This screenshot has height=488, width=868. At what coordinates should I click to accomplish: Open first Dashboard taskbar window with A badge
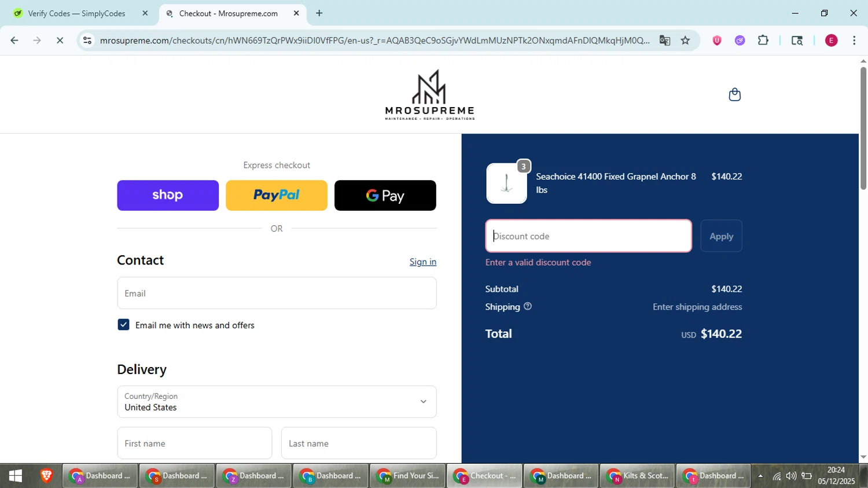pyautogui.click(x=100, y=476)
